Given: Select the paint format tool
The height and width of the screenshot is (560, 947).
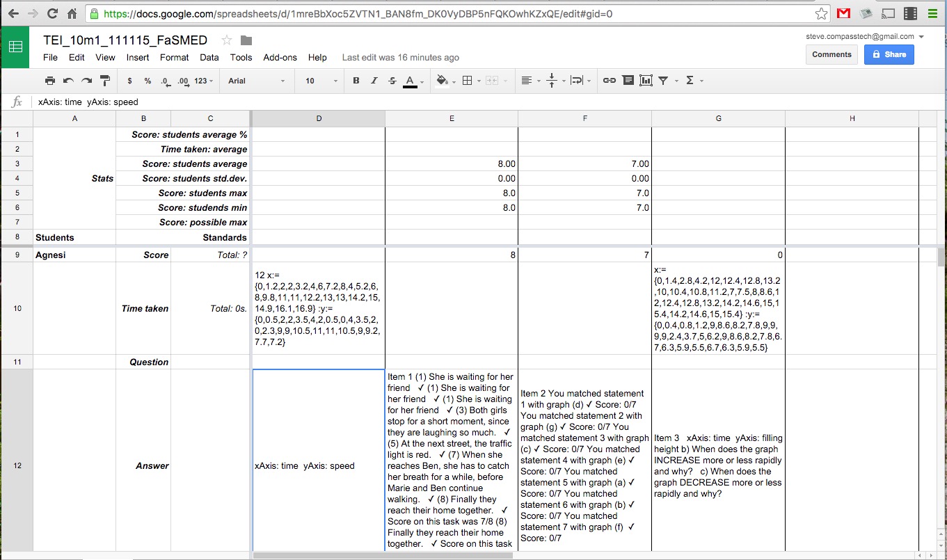Looking at the screenshot, I should click(x=105, y=81).
